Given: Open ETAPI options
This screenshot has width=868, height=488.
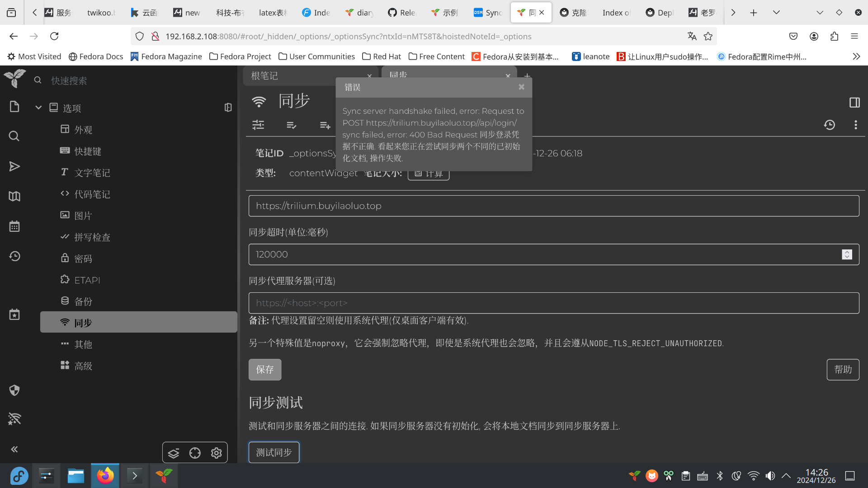Looking at the screenshot, I should pos(87,280).
